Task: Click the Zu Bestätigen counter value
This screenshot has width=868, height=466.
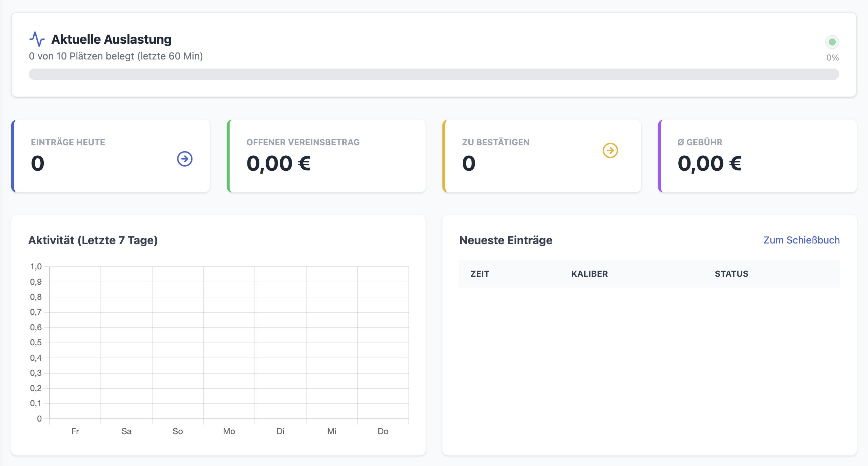Action: pyautogui.click(x=469, y=163)
